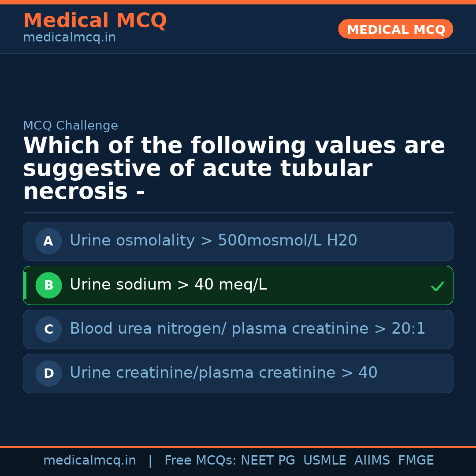Click 'AIIMS' in the footer

point(372,461)
